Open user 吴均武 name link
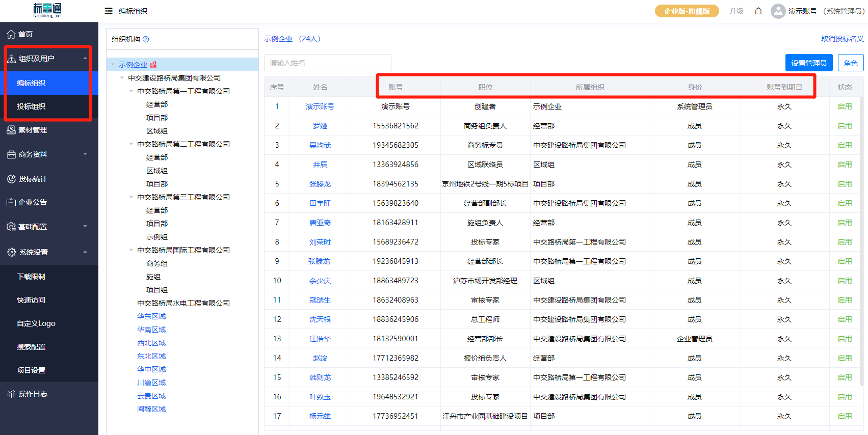The width and height of the screenshot is (868, 435). (320, 145)
